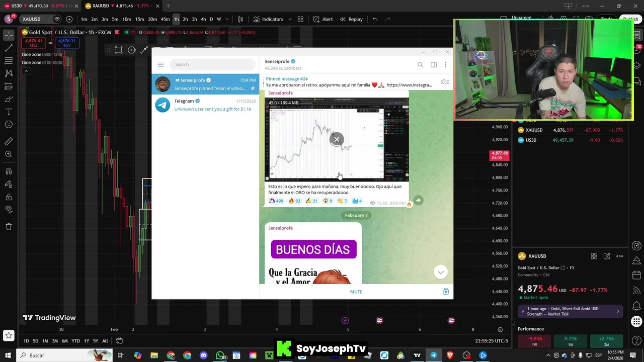
Task: Open Telegram hamburger menu
Action: [160, 64]
